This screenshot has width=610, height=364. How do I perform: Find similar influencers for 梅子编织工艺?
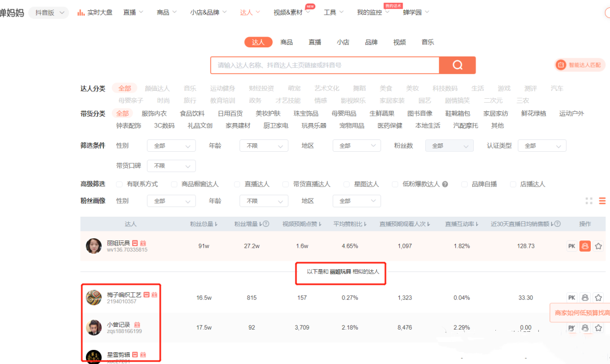click(585, 297)
